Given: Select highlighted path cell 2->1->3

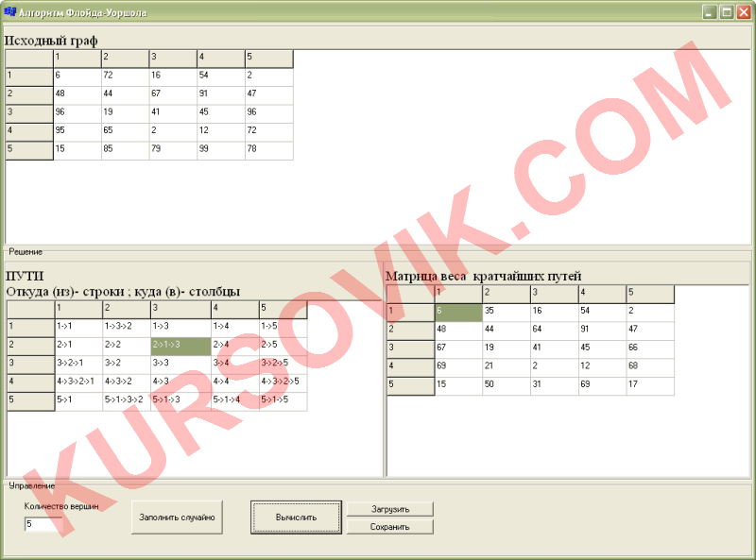Looking at the screenshot, I should 180,347.
